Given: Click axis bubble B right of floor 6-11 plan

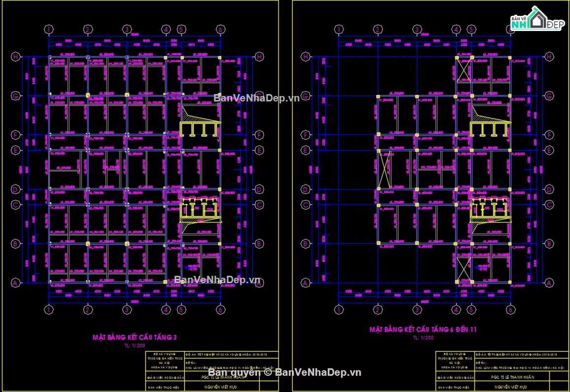Looking at the screenshot, I should click(x=548, y=243).
